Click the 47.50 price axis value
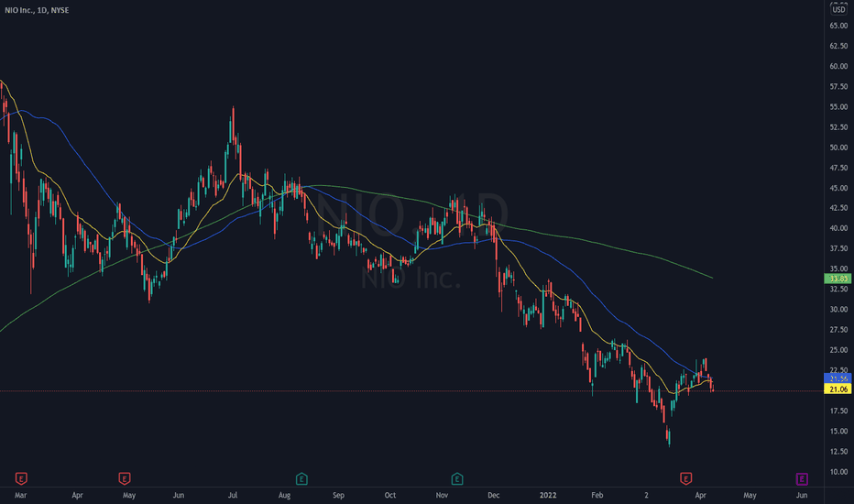The height and width of the screenshot is (504, 854). coord(838,168)
